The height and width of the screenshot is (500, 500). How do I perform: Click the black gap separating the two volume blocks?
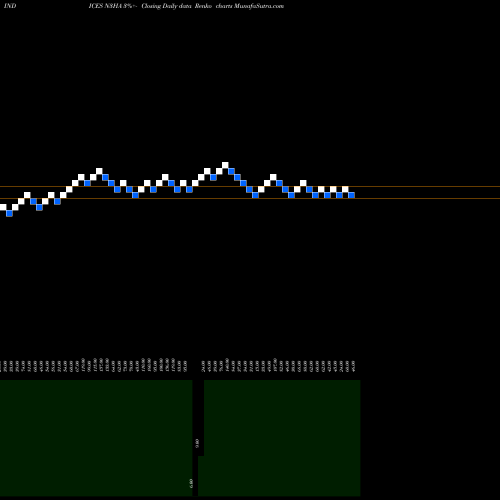[198, 417]
